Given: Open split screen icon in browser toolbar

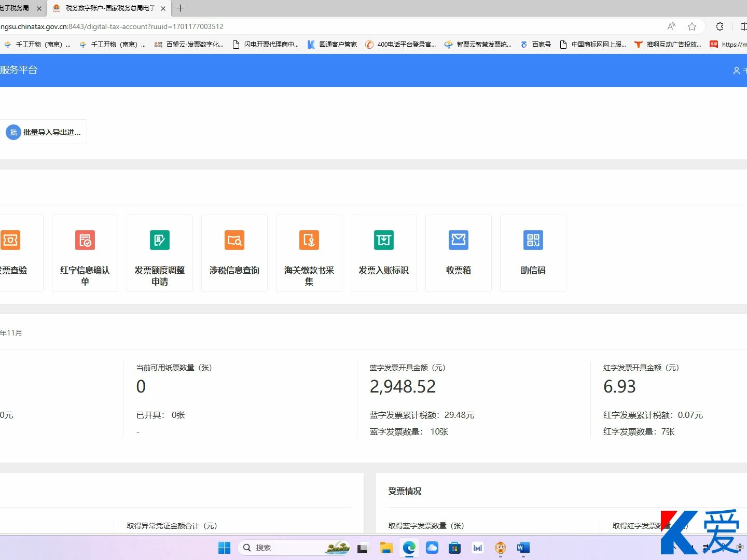Looking at the screenshot, I should [743, 26].
